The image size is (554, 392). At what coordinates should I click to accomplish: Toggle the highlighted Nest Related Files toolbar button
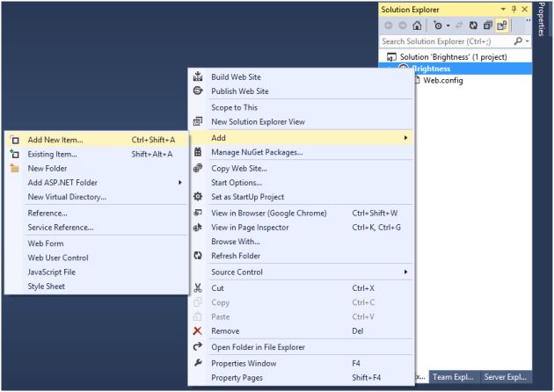click(x=502, y=25)
